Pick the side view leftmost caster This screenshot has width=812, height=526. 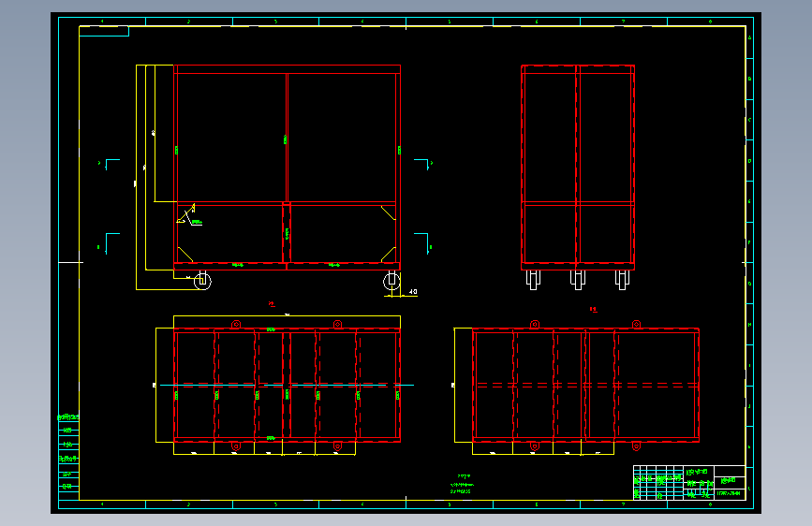click(534, 280)
